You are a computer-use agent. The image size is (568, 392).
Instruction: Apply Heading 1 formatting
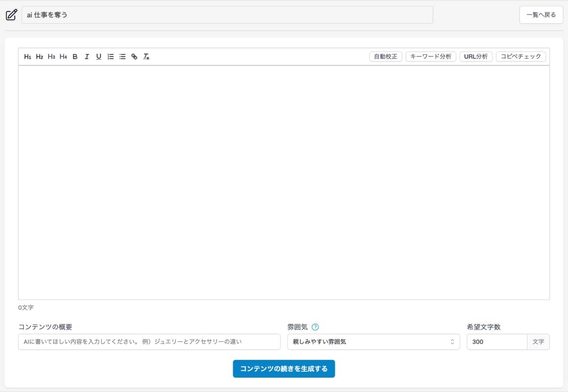(27, 56)
